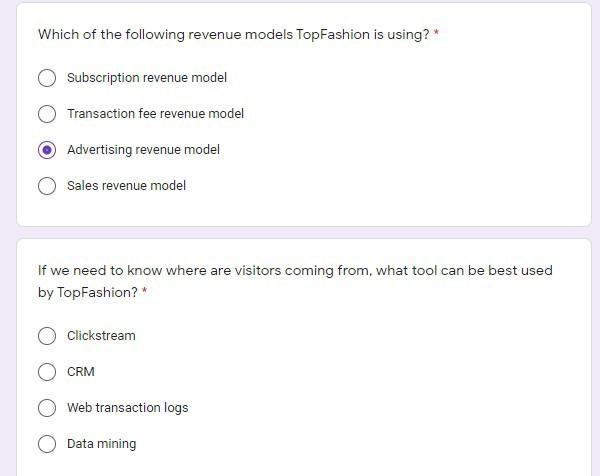
Task: Click the 'Sales revenue model' label text
Action: pyautogui.click(x=126, y=186)
